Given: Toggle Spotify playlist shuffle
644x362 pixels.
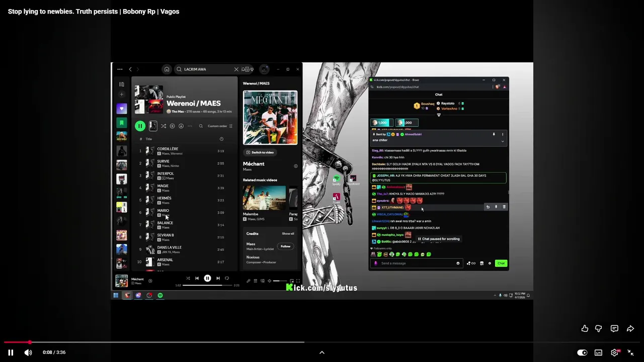Looking at the screenshot, I should coord(163,126).
